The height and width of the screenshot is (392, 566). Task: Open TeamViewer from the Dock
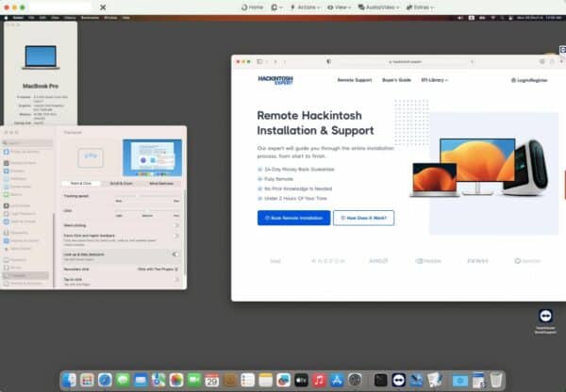tap(398, 380)
